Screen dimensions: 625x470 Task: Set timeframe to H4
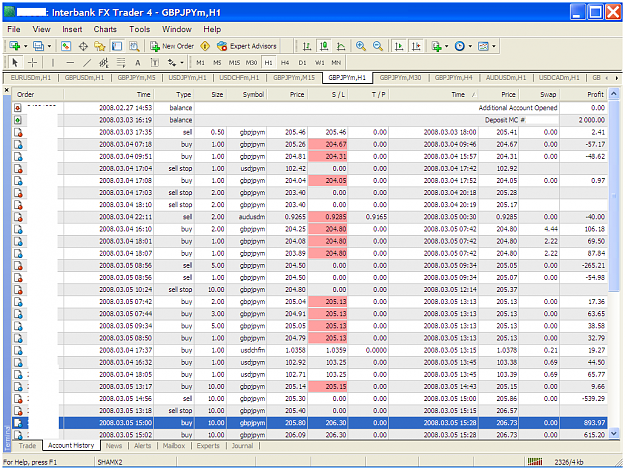pyautogui.click(x=285, y=63)
